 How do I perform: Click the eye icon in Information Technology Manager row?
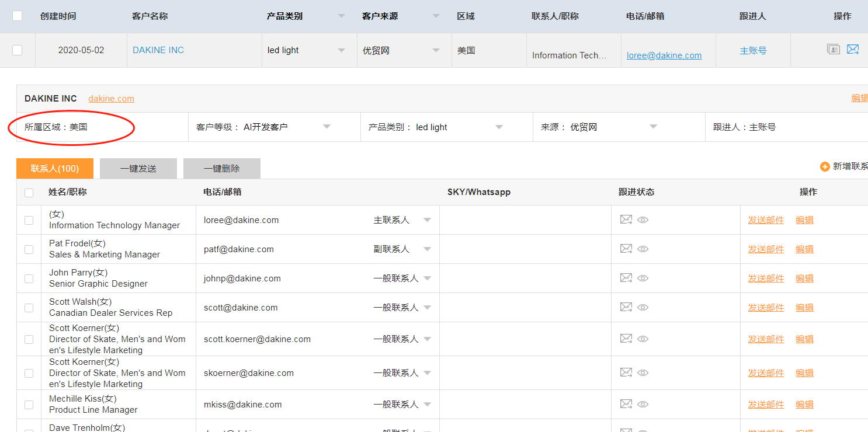click(x=643, y=220)
